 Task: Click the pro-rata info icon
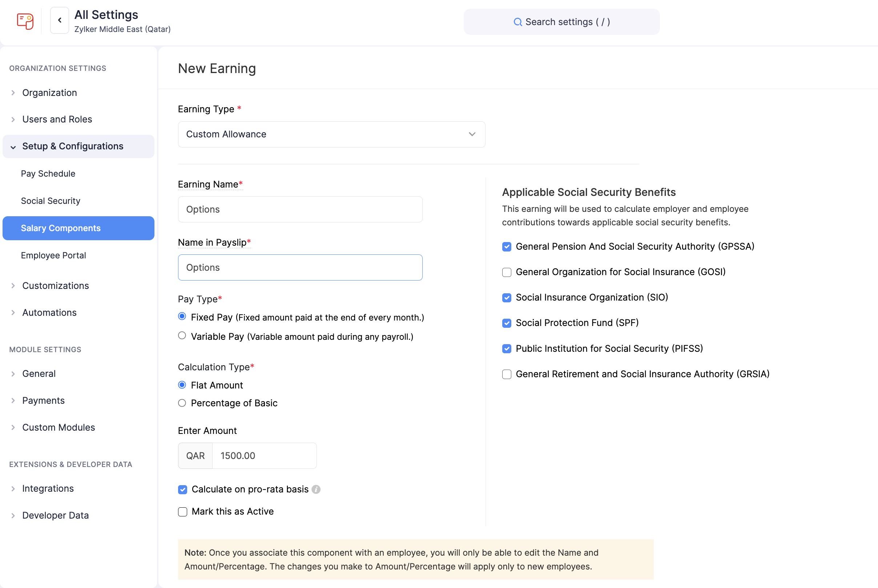(316, 490)
